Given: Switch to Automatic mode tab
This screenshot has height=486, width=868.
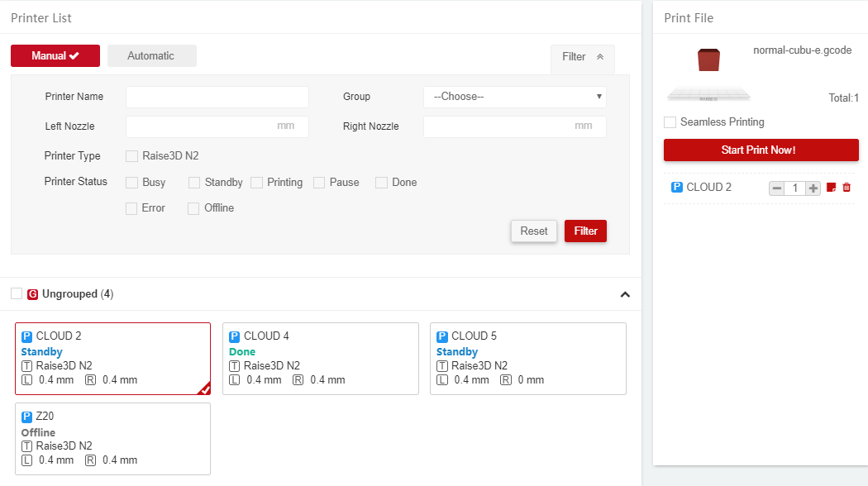Looking at the screenshot, I should tap(151, 56).
